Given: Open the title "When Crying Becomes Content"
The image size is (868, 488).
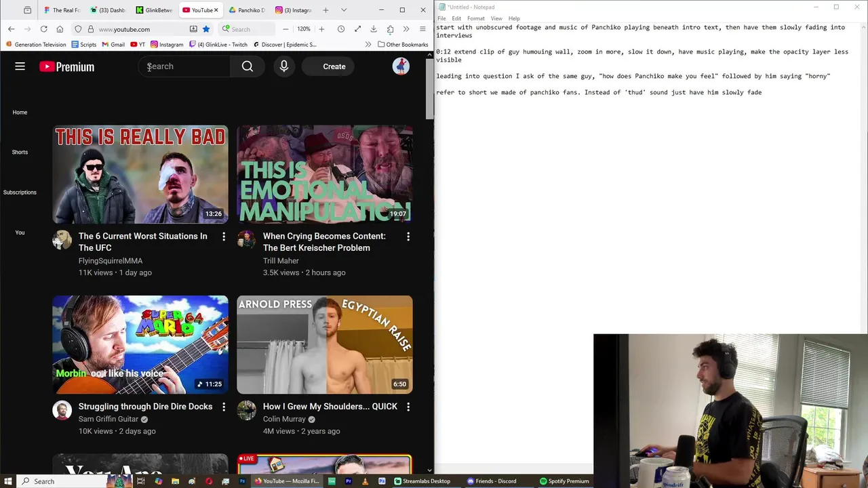Looking at the screenshot, I should point(324,242).
